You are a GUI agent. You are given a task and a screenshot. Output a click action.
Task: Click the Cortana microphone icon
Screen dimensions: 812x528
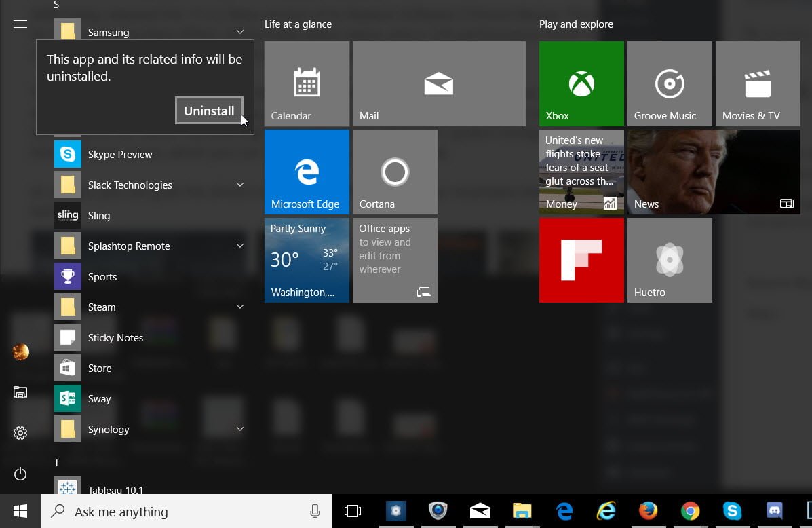(x=314, y=512)
